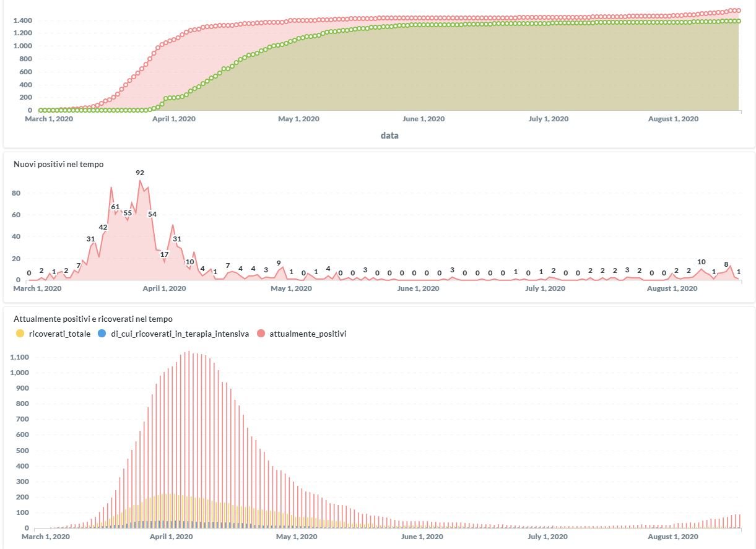The image size is (756, 549).
Task: Click the data label 42 on the rising slope
Action: pyautogui.click(x=103, y=227)
